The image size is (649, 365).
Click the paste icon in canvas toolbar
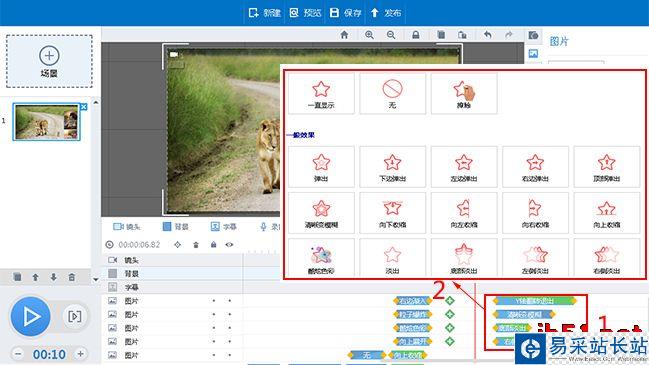462,35
